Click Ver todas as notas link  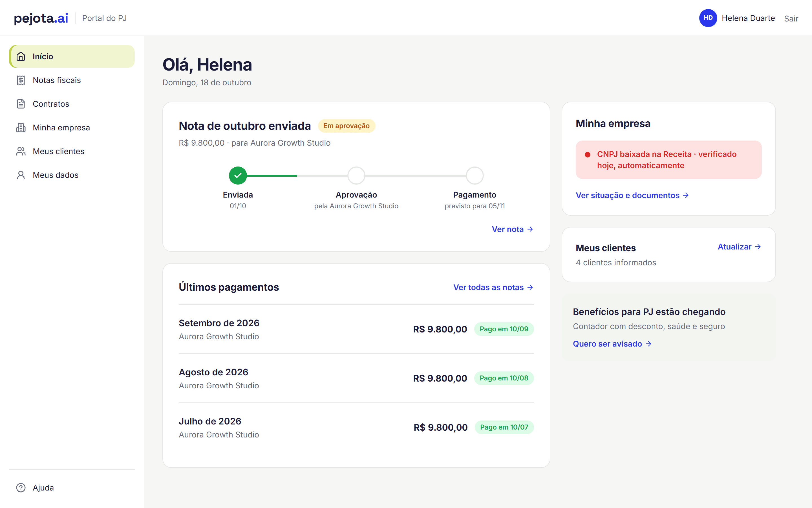[494, 287]
